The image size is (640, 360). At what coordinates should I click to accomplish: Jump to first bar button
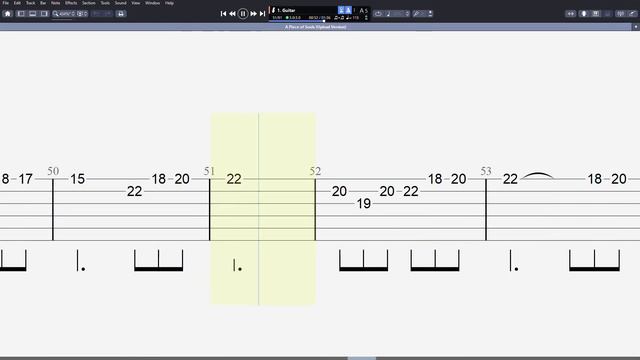click(x=223, y=14)
